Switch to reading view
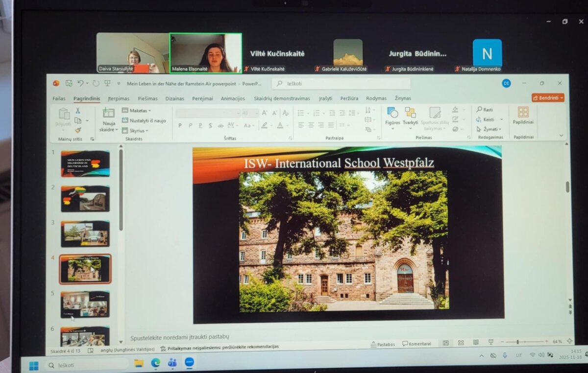This screenshot has height=373, width=588. [x=476, y=343]
